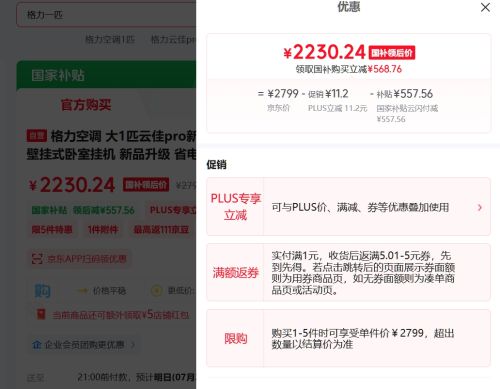Click 领取国补购买立减¥568.76 text
Viewport: 500px width, 389px height.
(x=349, y=69)
